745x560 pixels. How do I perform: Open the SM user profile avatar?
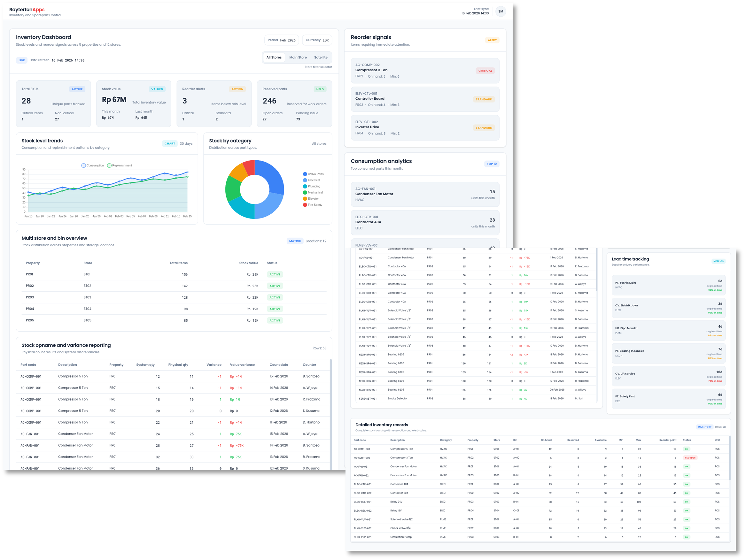coord(501,11)
